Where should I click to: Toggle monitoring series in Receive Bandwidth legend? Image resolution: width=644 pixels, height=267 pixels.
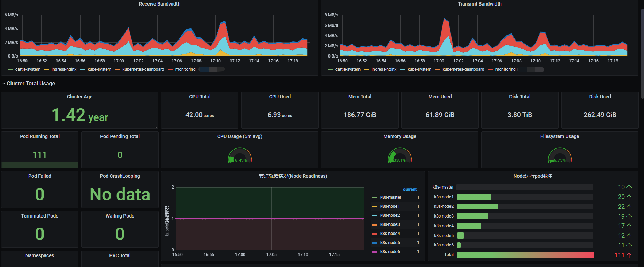[185, 69]
